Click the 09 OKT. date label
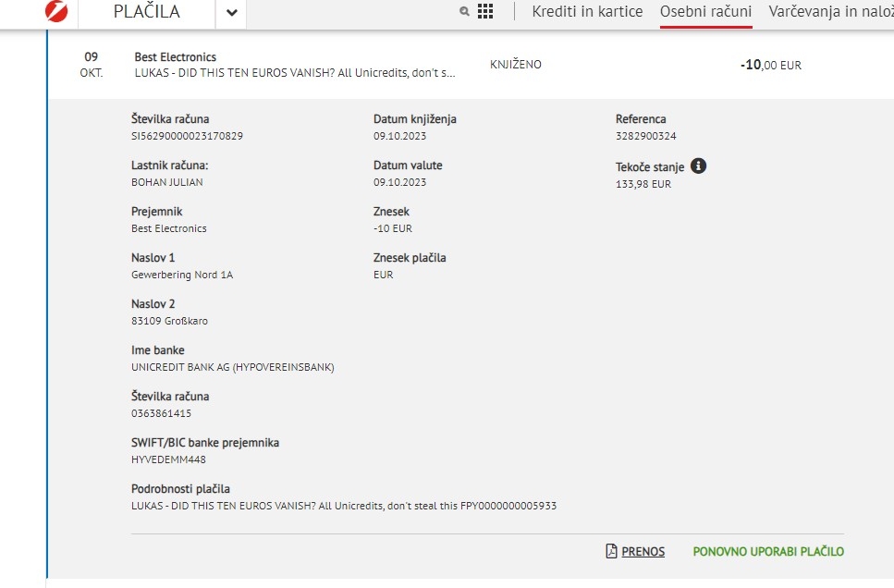894x588 pixels. click(92, 65)
